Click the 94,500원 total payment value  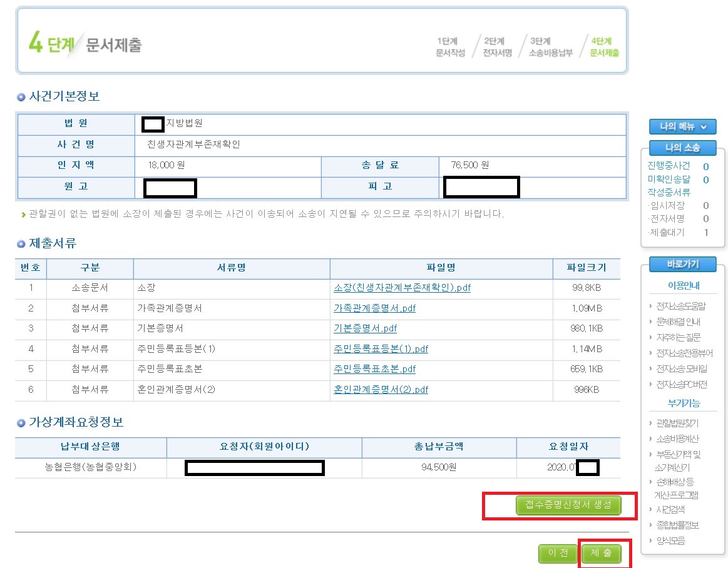[439, 467]
